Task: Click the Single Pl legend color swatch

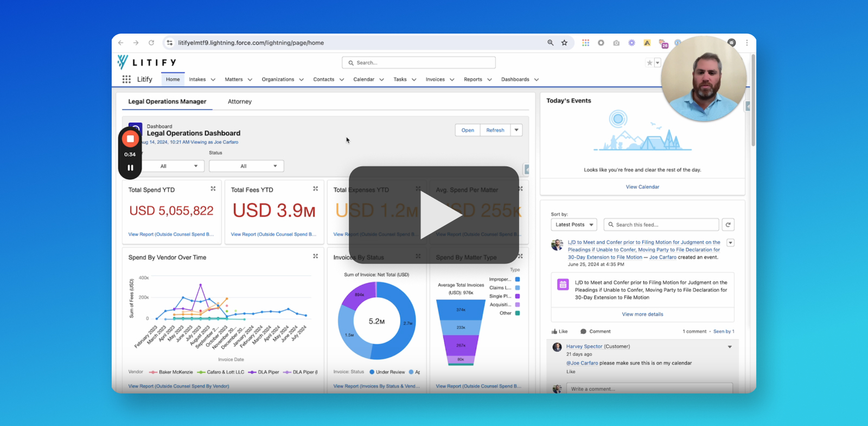Action: 518,296
